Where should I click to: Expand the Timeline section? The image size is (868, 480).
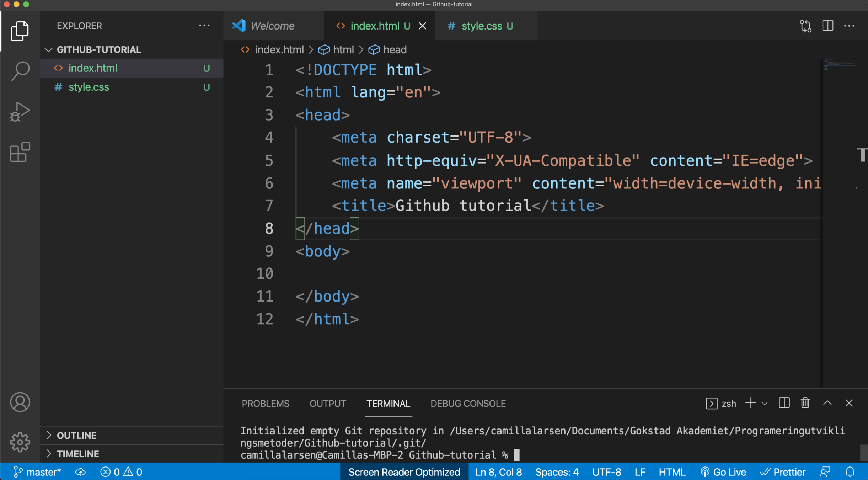pyautogui.click(x=78, y=454)
